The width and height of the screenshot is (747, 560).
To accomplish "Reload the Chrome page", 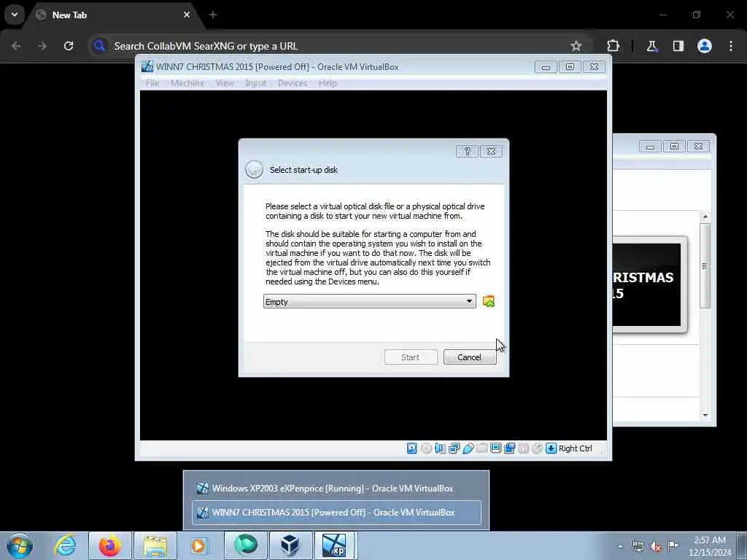I will pos(69,46).
